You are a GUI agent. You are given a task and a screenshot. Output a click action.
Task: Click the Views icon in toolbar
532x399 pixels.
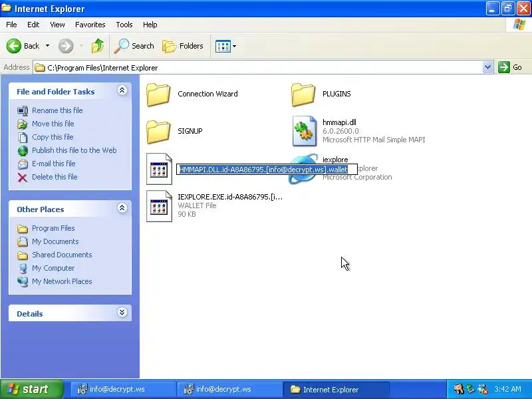tap(223, 46)
